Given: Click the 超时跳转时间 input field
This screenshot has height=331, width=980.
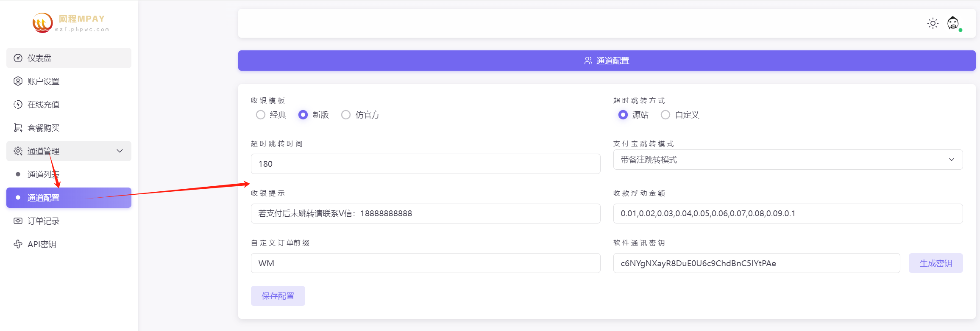Looking at the screenshot, I should coord(425,164).
